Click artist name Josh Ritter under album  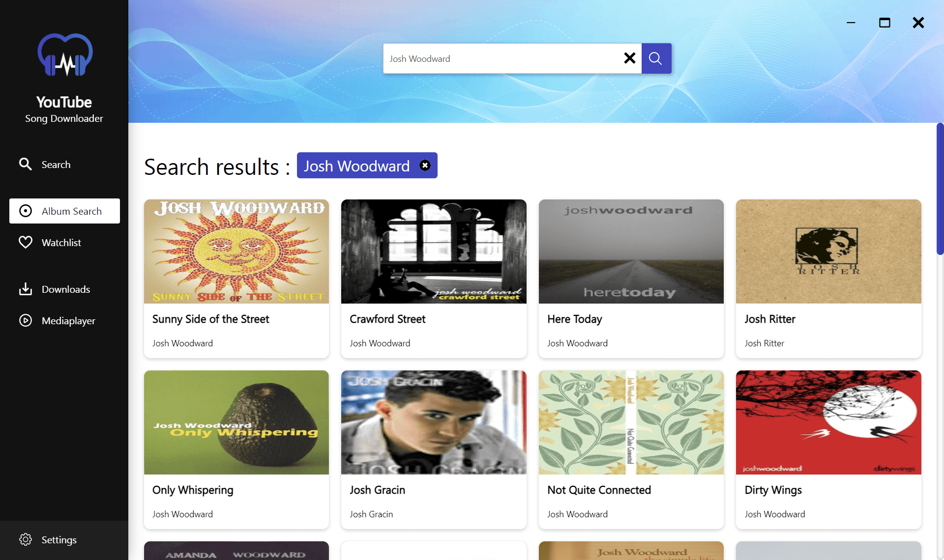click(764, 343)
